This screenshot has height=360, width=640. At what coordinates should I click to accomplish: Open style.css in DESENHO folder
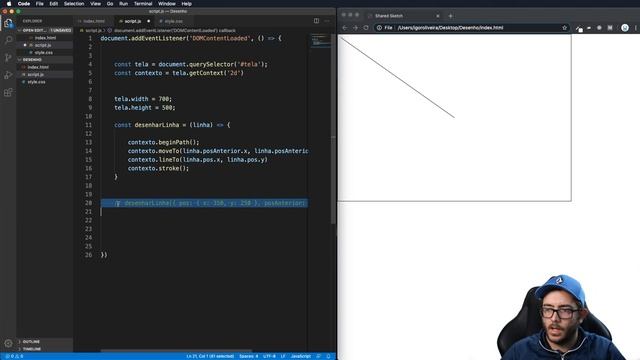point(45,82)
